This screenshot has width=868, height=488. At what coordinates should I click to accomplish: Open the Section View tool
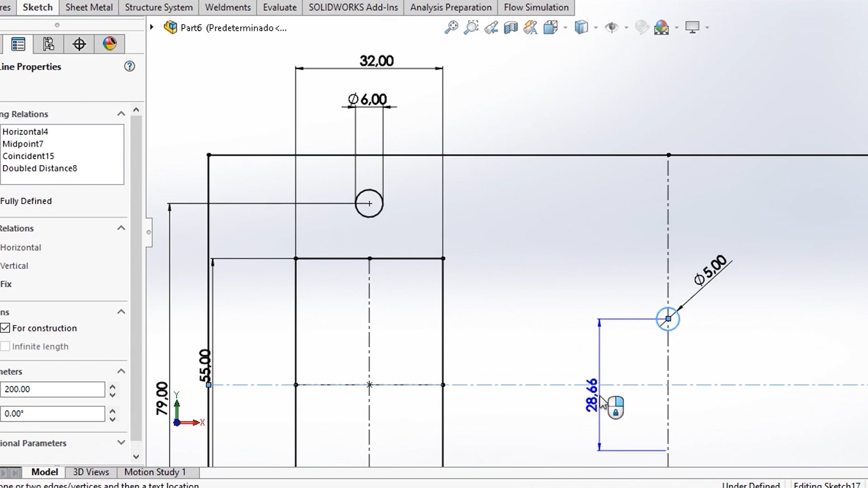(x=511, y=27)
